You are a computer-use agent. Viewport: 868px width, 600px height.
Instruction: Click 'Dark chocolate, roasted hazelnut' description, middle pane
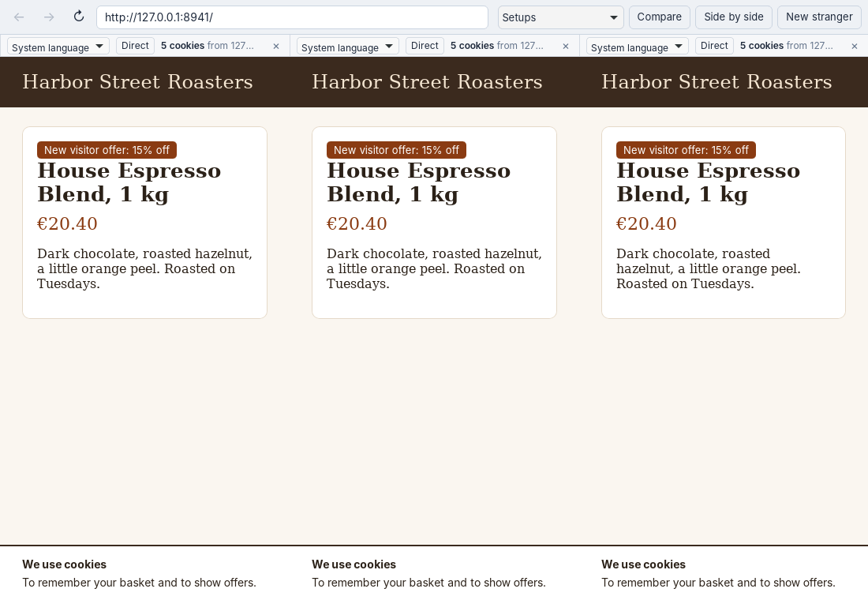(434, 268)
